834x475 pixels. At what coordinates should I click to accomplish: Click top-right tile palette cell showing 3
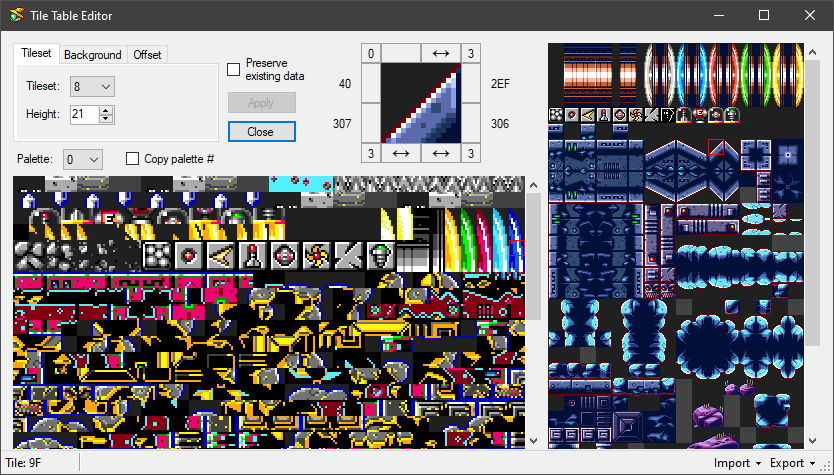coord(471,53)
